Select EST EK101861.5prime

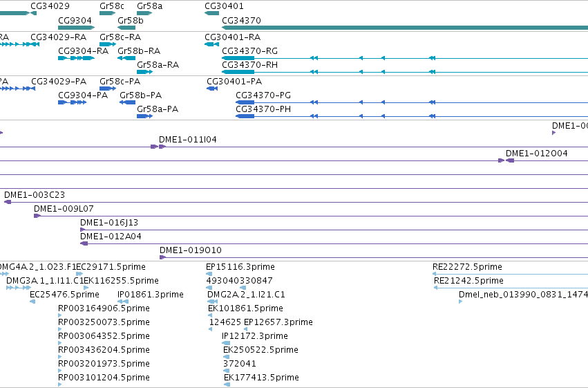[x=245, y=308]
